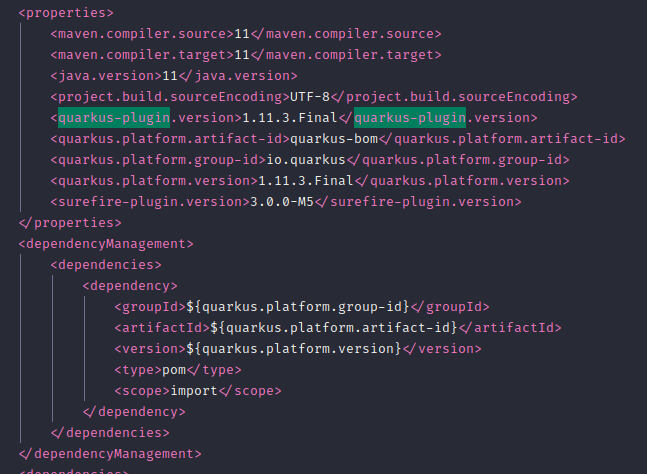Image resolution: width=647 pixels, height=474 pixels.
Task: Click the highlighted quarkus-plugin in the closing tag
Action: pos(410,118)
